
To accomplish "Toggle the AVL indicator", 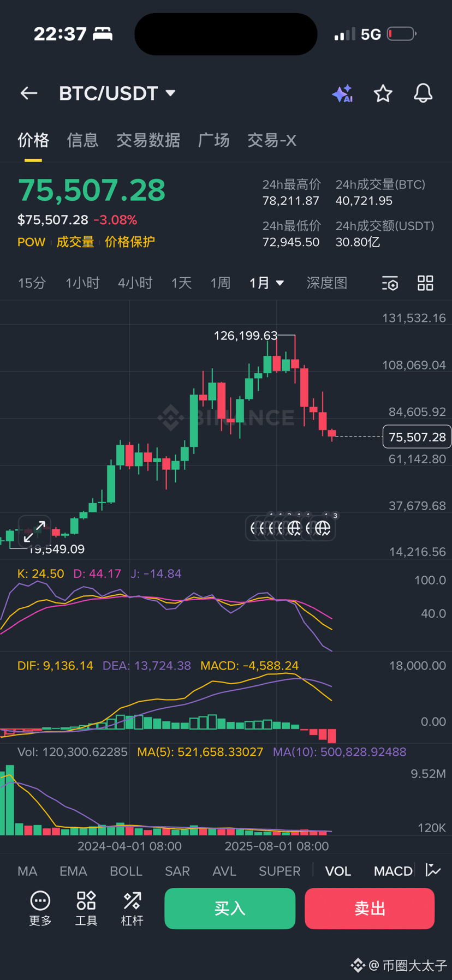I will (224, 871).
